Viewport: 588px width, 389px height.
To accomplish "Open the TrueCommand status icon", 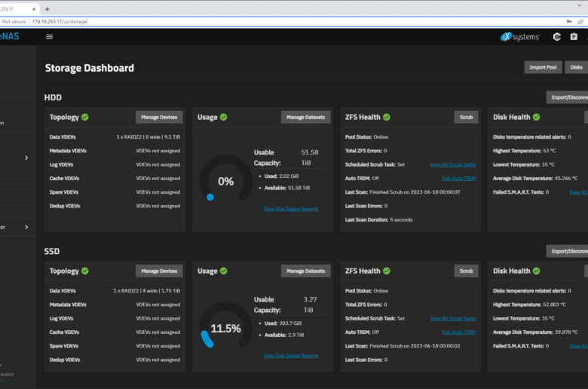I will point(557,37).
